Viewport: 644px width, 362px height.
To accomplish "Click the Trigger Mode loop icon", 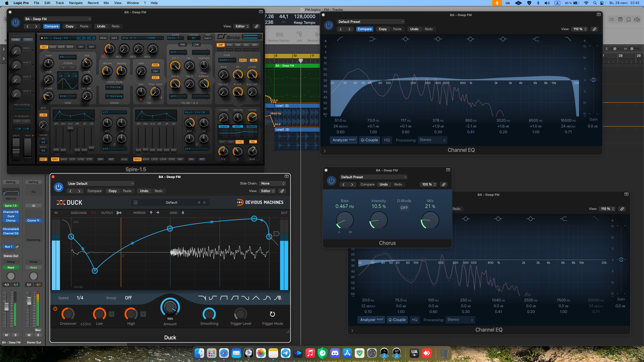I will pos(272,314).
